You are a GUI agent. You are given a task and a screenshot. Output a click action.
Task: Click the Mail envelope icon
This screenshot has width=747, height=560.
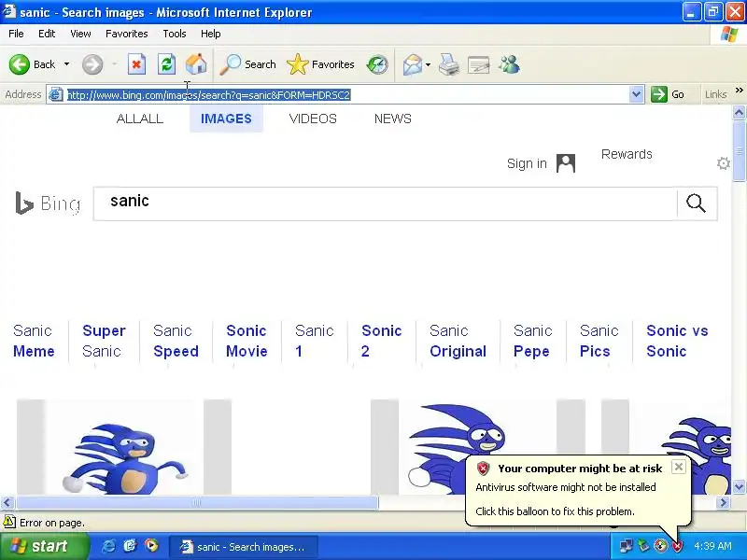[412, 64]
